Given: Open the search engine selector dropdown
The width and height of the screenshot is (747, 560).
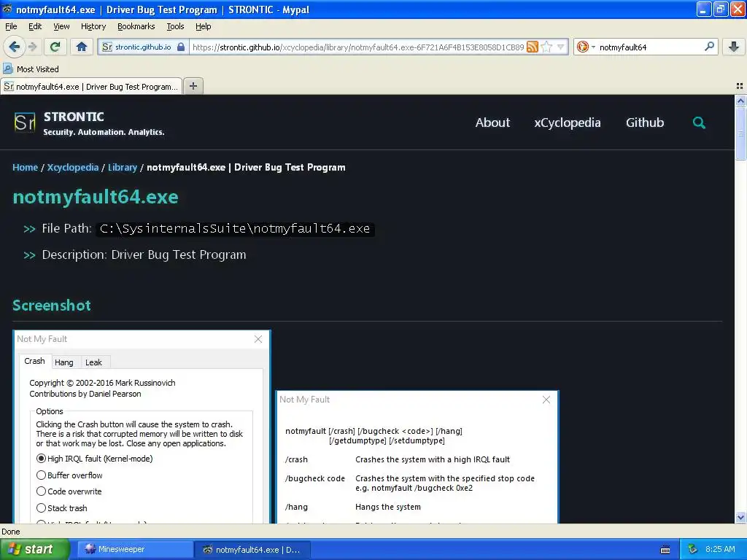Looking at the screenshot, I should [x=586, y=47].
